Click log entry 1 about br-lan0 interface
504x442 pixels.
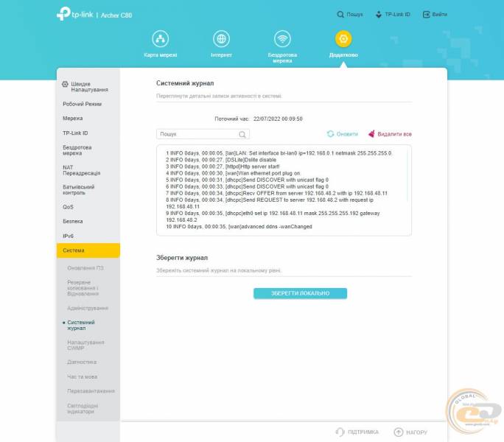tap(279, 153)
